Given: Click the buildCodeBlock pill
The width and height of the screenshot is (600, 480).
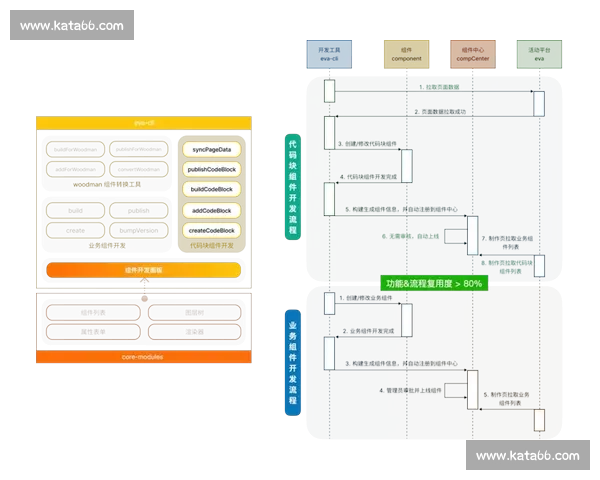Looking at the screenshot, I should pos(211,189).
